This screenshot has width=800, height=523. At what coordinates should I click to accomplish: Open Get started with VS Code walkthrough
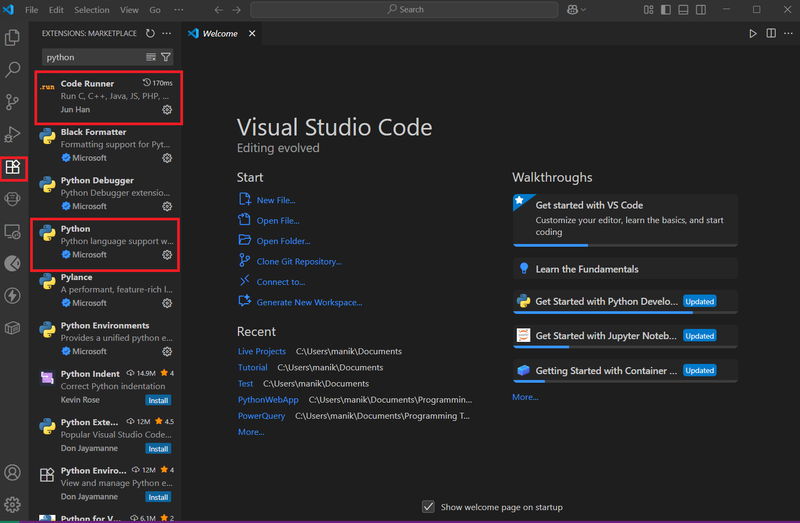625,220
